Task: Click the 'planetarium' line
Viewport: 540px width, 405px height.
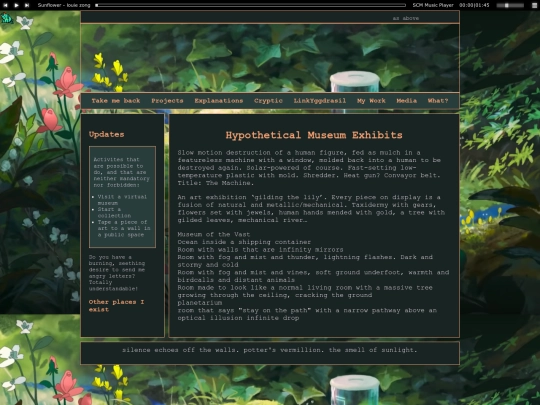Action: [200, 303]
